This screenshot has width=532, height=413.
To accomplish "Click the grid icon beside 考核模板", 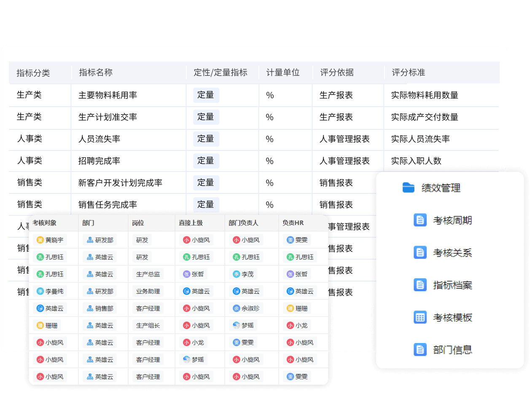I will [x=420, y=317].
